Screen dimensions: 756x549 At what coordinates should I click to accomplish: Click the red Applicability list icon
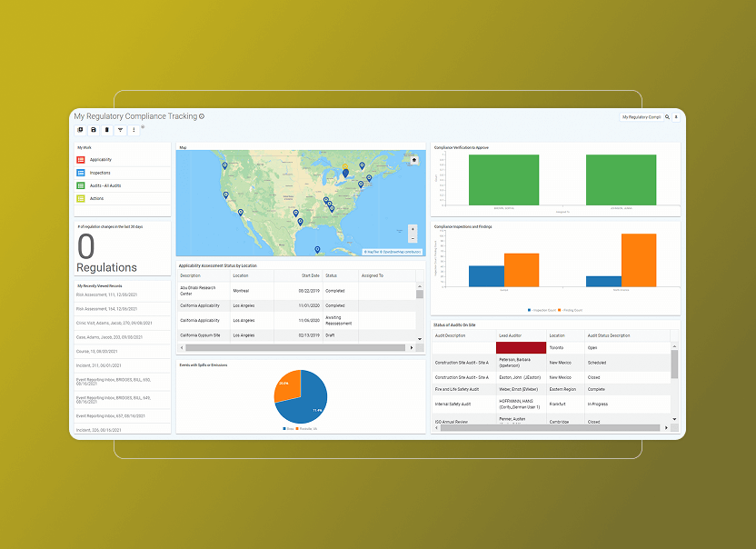(81, 159)
